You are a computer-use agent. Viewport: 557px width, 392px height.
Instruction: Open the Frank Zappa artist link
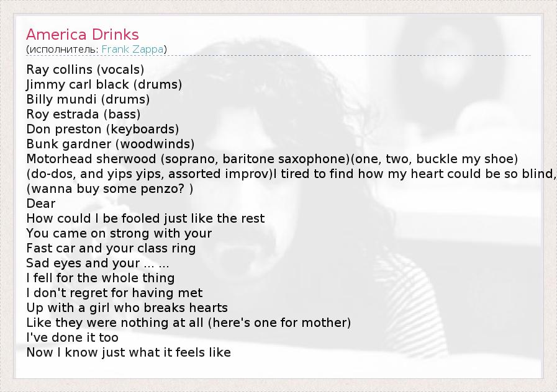click(x=133, y=49)
